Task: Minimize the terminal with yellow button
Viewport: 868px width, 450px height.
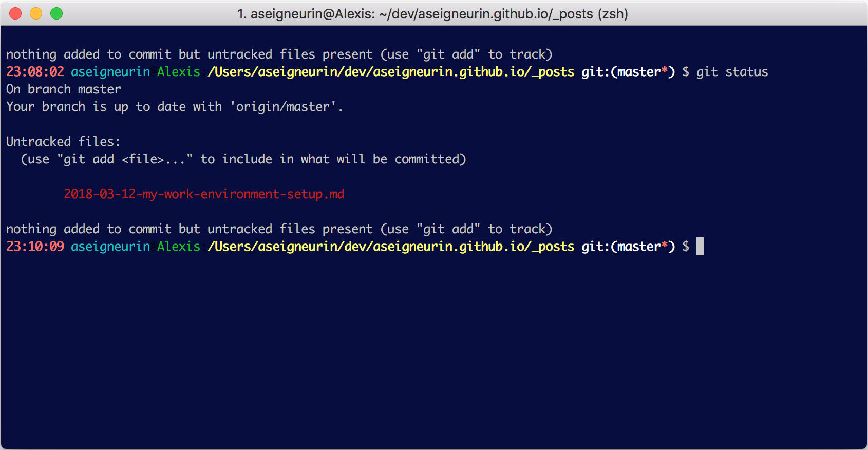Action: [36, 13]
